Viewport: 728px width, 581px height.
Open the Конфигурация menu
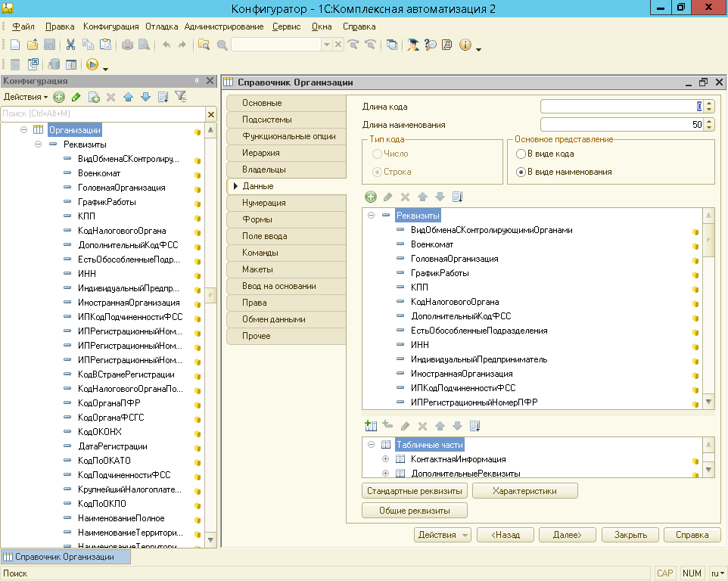(x=111, y=26)
